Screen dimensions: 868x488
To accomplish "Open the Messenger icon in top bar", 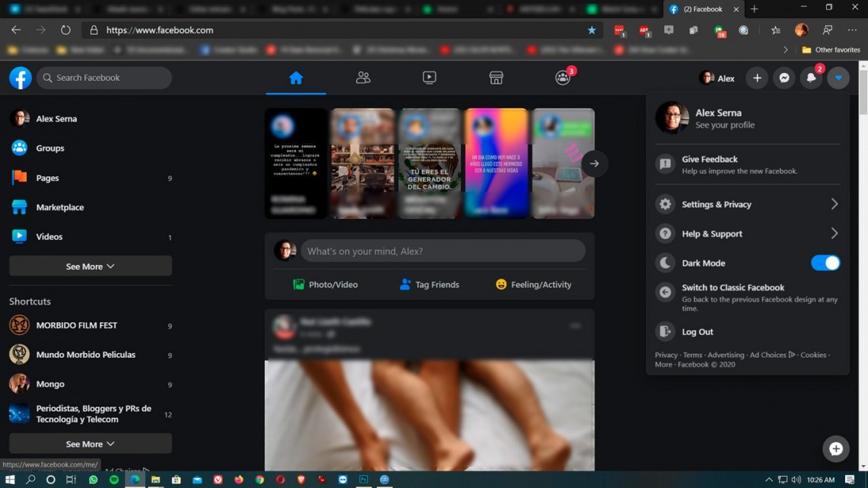I will [783, 78].
